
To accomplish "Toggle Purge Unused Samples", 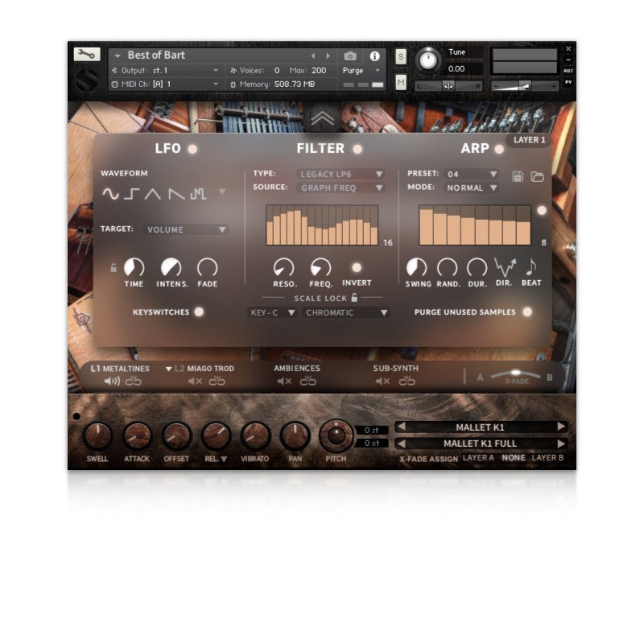I will [x=527, y=312].
